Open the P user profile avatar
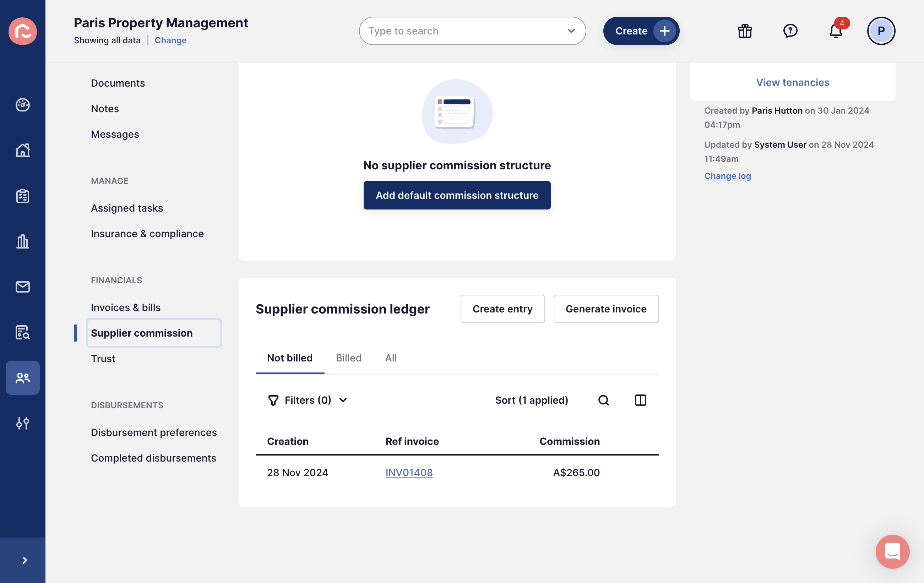This screenshot has width=924, height=583. 881,31
